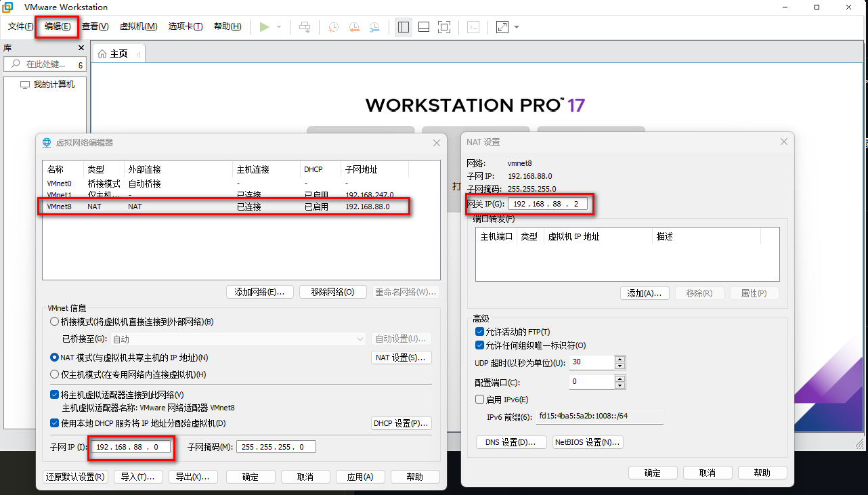Click 应用(A) in network editor
This screenshot has height=495, width=868.
click(x=360, y=477)
